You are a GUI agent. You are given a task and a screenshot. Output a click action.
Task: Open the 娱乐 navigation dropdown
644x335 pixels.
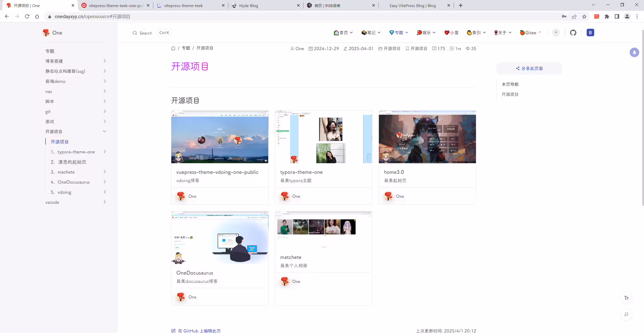pos(426,33)
